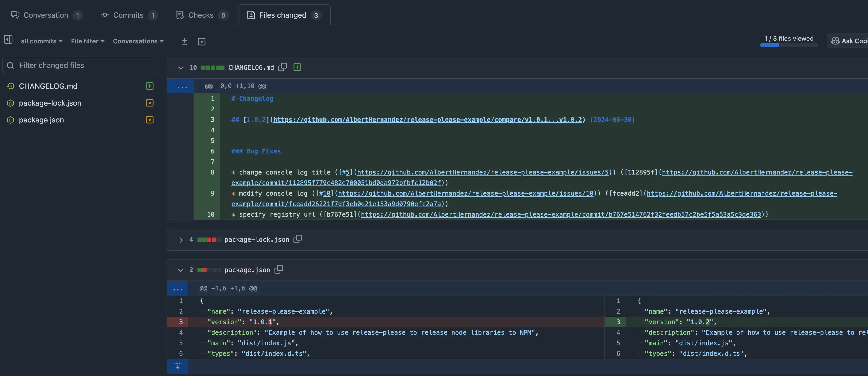
Task: Copy package.json file path icon
Action: (x=279, y=270)
